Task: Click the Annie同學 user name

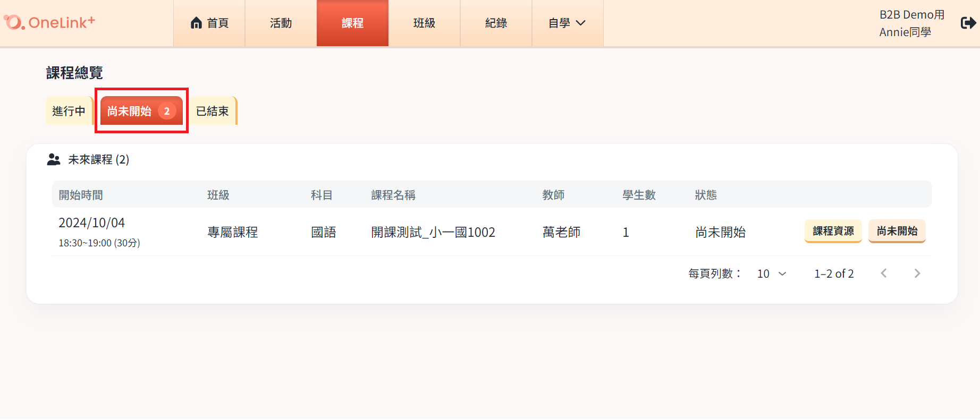Action: click(x=905, y=32)
